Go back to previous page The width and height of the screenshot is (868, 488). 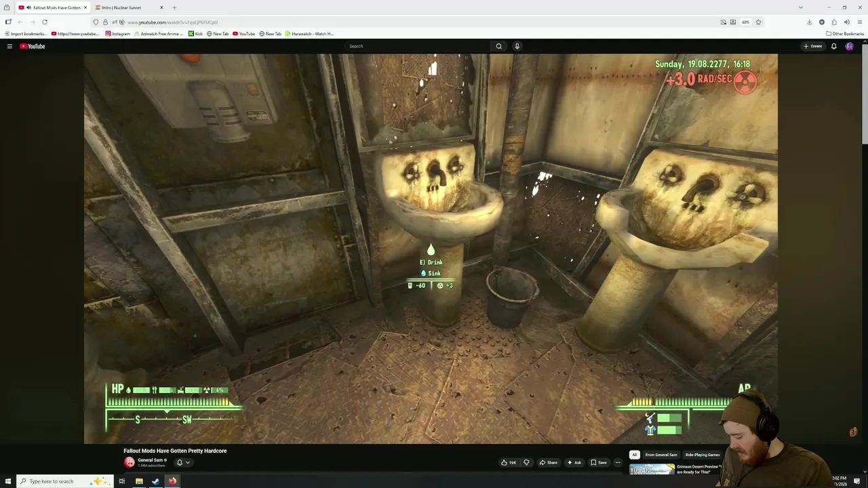pyautogui.click(x=20, y=22)
